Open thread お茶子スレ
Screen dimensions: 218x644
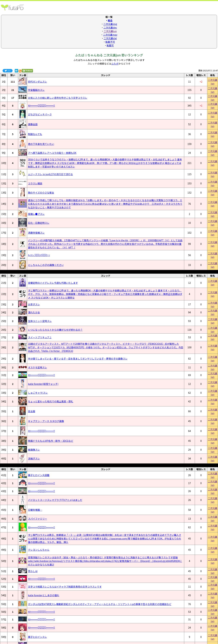click(x=34, y=304)
